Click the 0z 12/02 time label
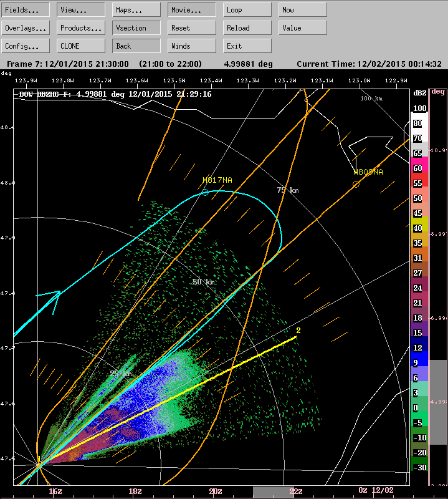The width and height of the screenshot is (448, 499). coord(376,490)
